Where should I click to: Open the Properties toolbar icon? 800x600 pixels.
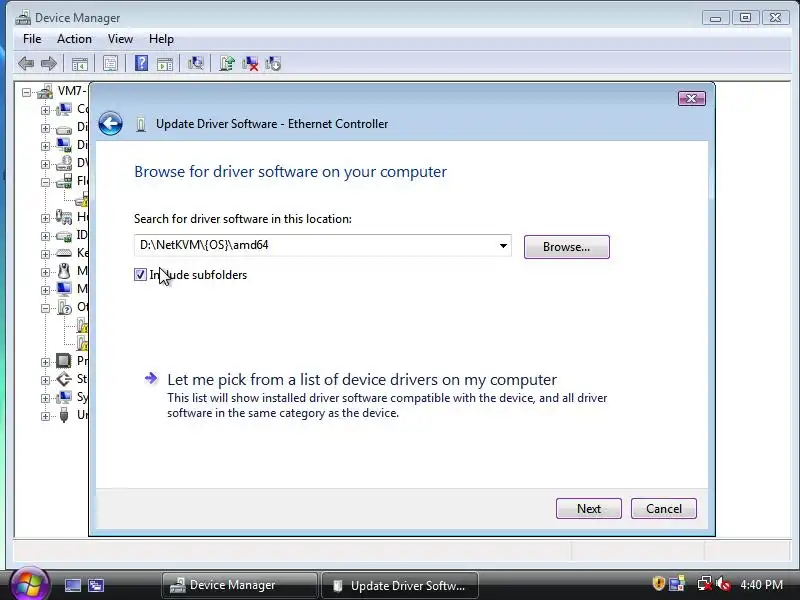pyautogui.click(x=110, y=64)
